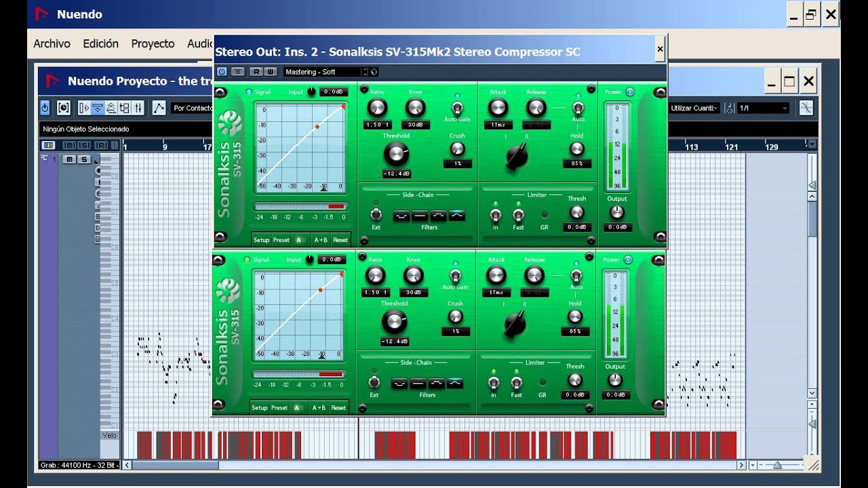Click global solo-all button above track list

pos(85,145)
